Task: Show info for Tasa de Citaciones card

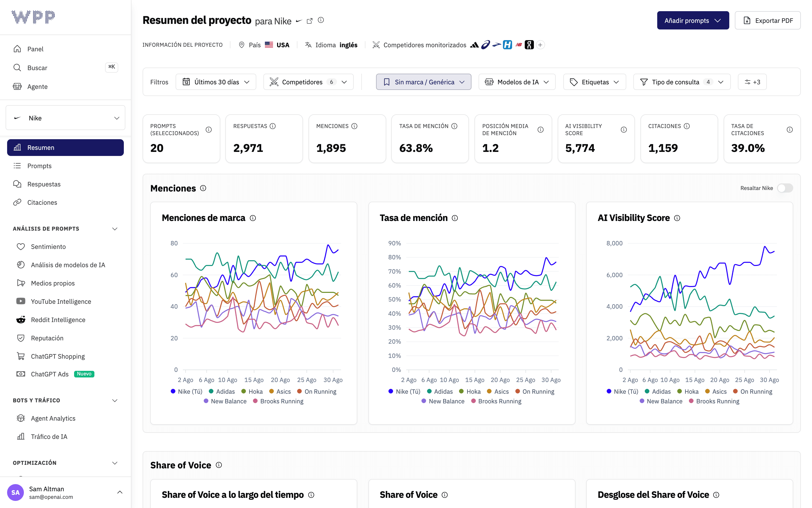Action: [x=790, y=130]
